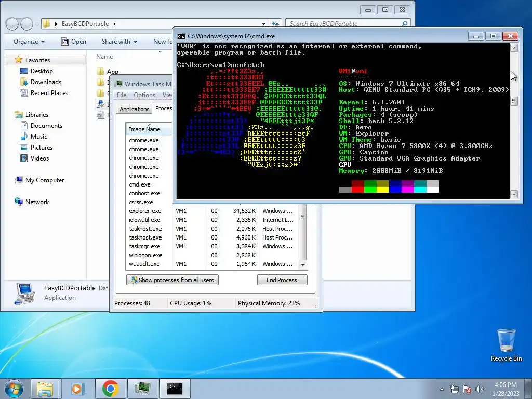The height and width of the screenshot is (399, 532).
Task: Select Favorites in navigation pane
Action: [x=37, y=60]
